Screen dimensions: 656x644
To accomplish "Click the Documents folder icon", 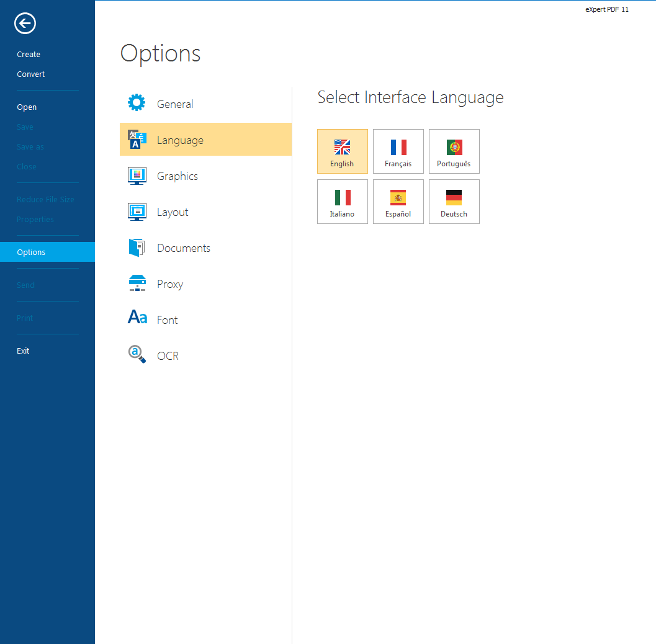I will point(137,248).
